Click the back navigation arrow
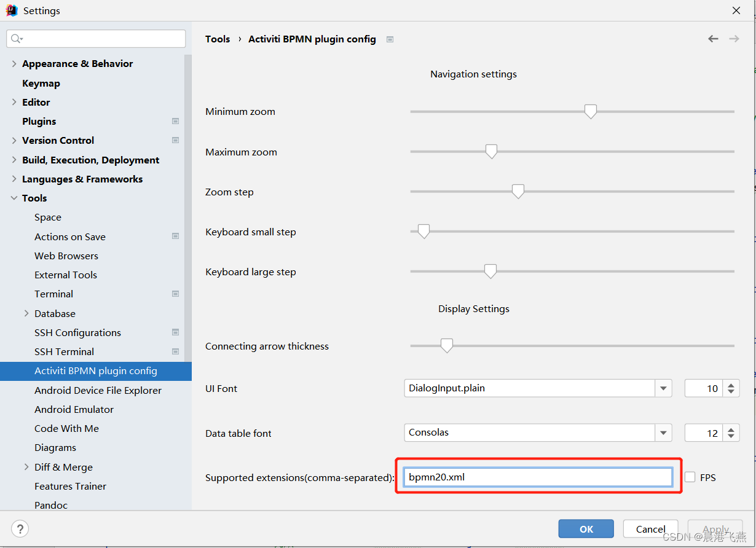This screenshot has width=756, height=548. click(x=713, y=39)
